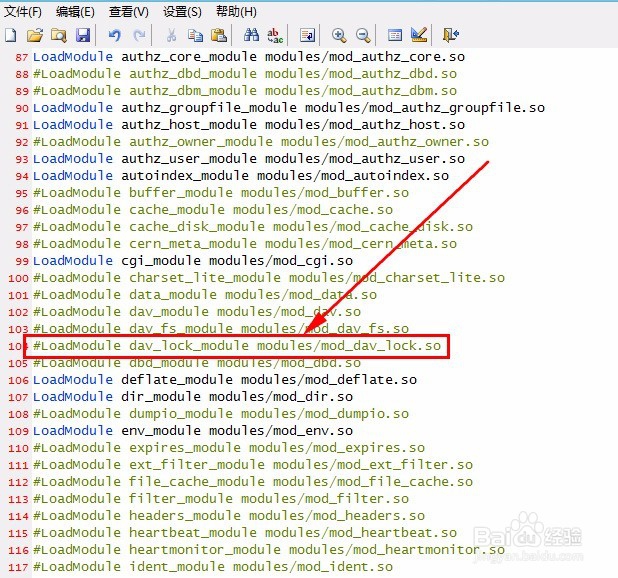Paste from clipboard icon

tap(219, 35)
